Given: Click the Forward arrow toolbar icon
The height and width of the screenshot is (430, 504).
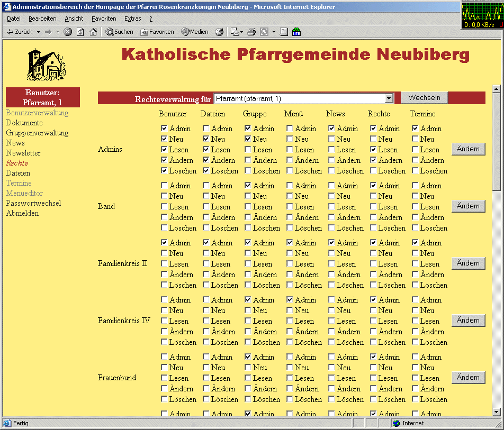Looking at the screenshot, I should 48,32.
